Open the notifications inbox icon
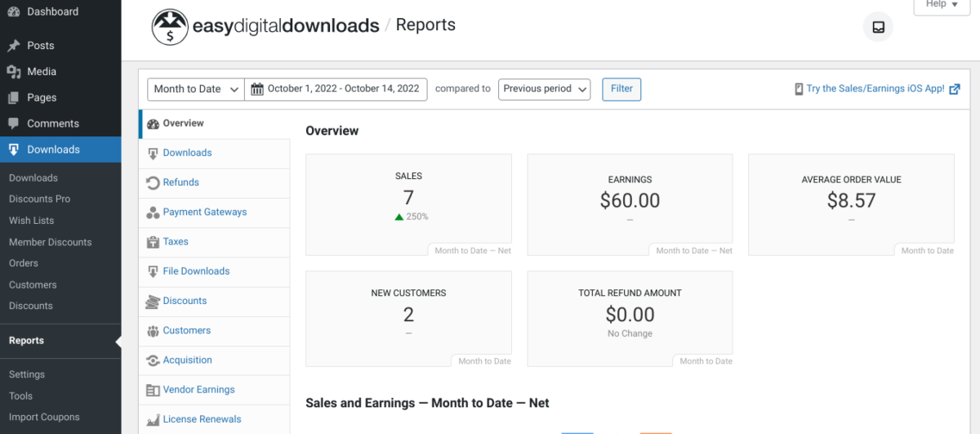The image size is (980, 434). [x=878, y=27]
